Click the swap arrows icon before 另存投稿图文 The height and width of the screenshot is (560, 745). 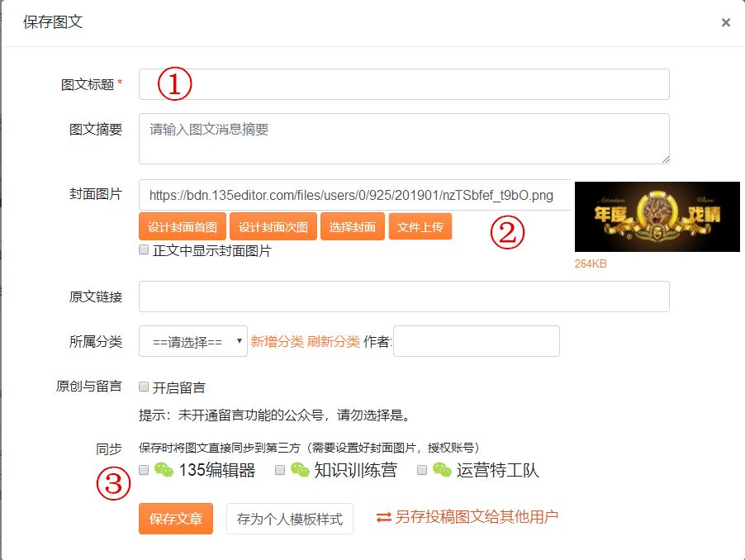[384, 518]
